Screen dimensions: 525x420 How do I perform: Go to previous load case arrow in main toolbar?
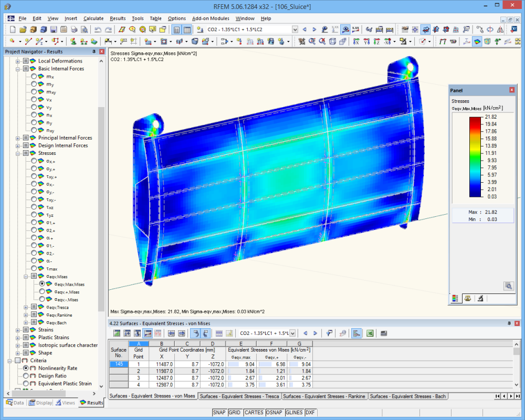tap(304, 29)
